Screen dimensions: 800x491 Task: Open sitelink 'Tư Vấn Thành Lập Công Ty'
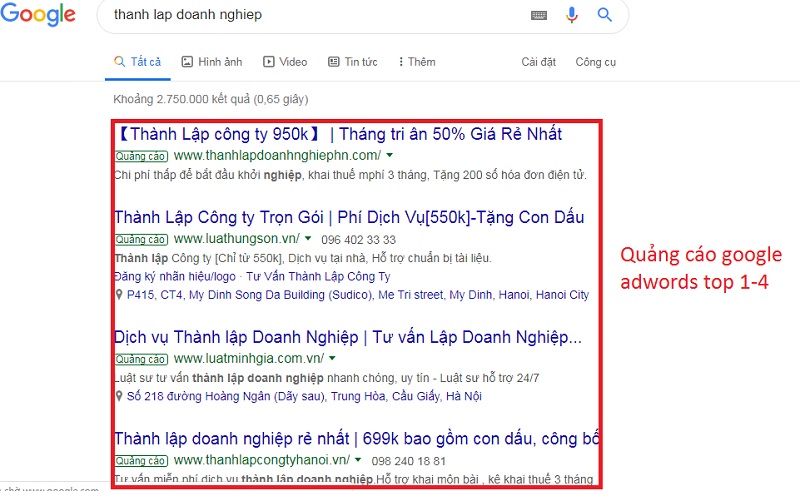pos(318,277)
